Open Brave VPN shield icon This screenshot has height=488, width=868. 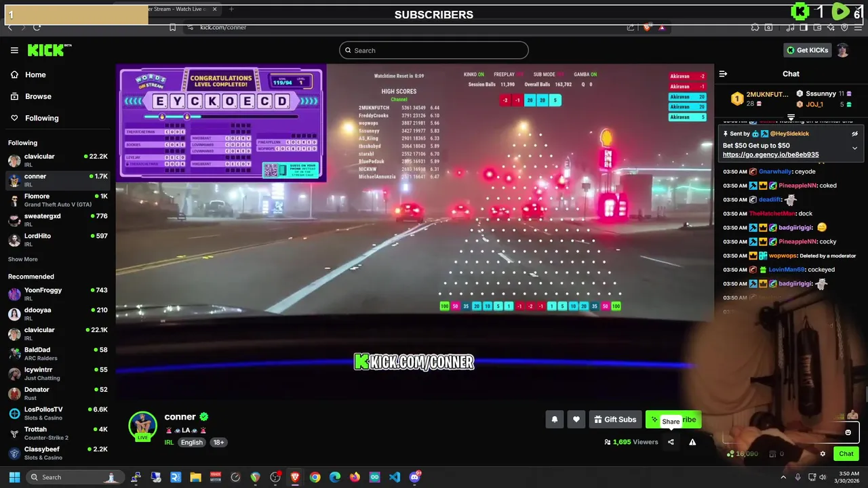[x=844, y=27]
